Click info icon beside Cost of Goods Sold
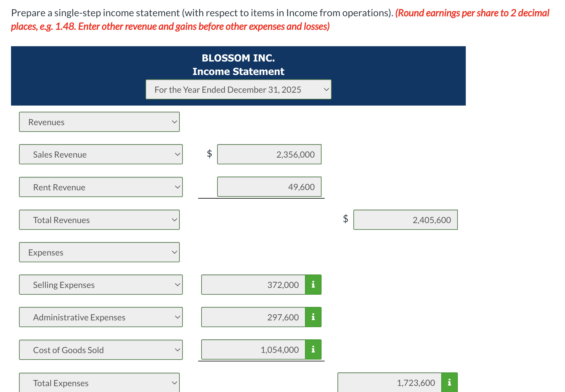Image resolution: width=565 pixels, height=392 pixels. pos(313,349)
